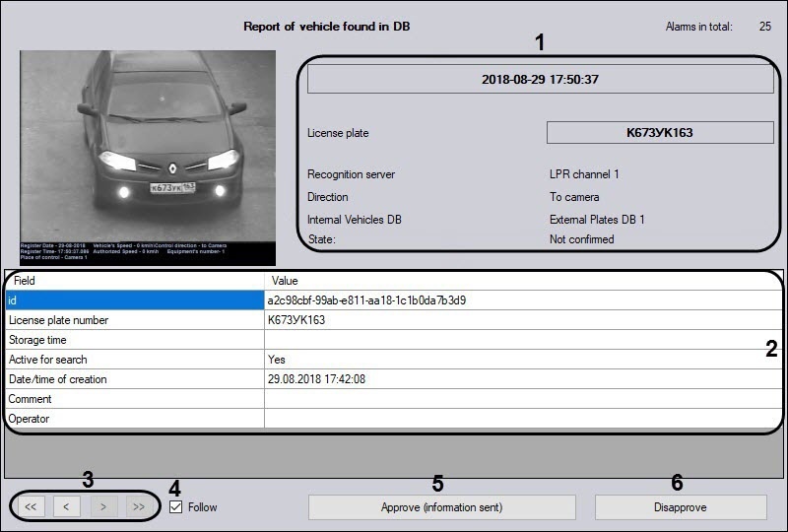
Task: Go to previous alarm with < button
Action: [66, 507]
